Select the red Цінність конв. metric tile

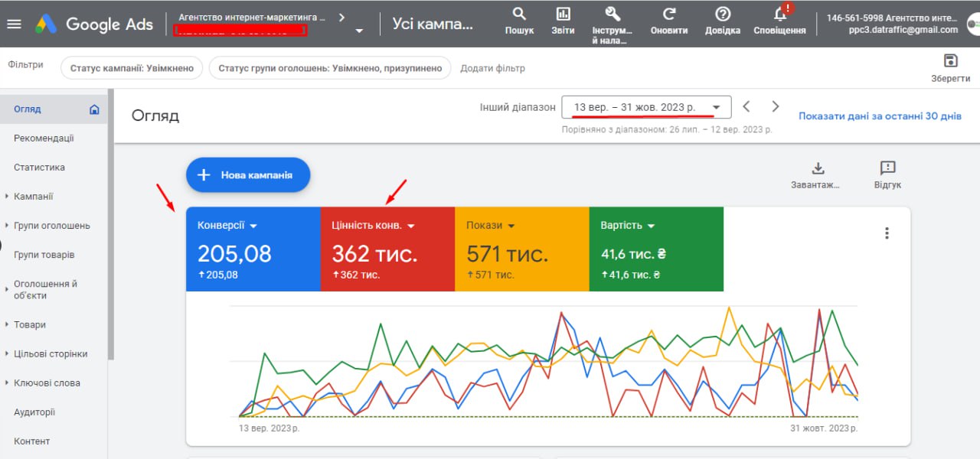(387, 249)
